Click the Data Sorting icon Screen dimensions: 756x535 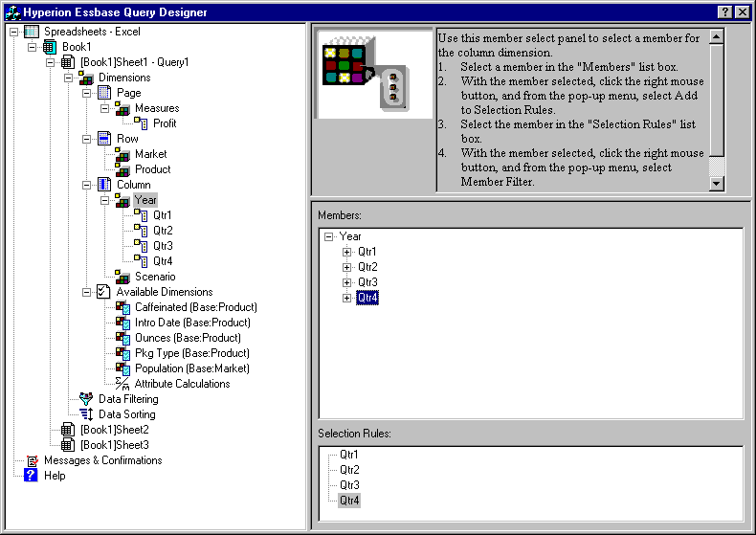pyautogui.click(x=87, y=414)
